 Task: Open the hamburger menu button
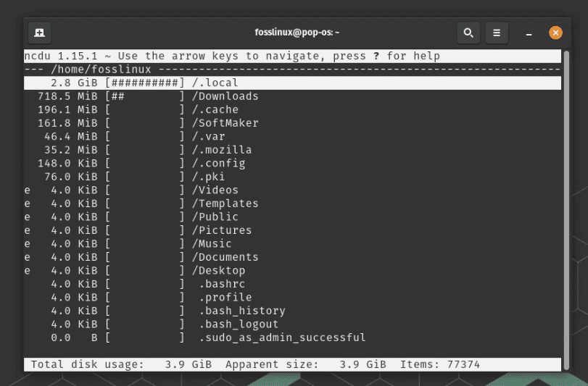click(x=497, y=33)
